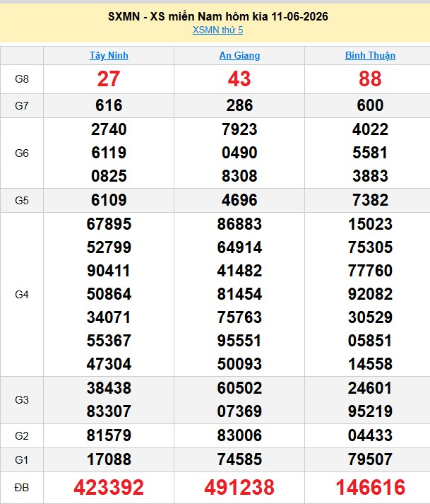Select the G2 row label

[22, 436]
